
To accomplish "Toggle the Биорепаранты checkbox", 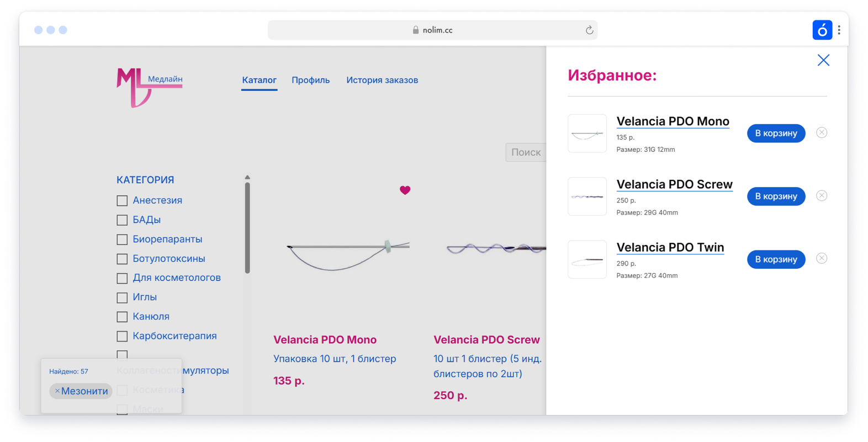I will point(122,239).
